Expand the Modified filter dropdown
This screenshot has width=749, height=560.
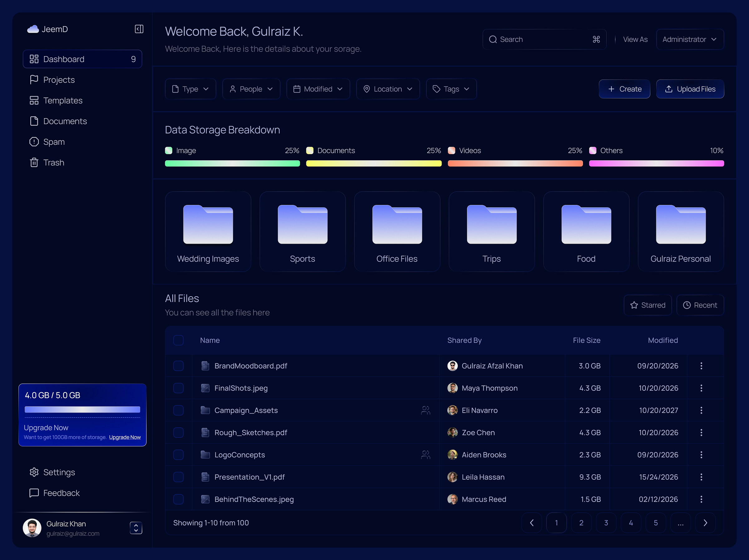[x=318, y=89]
